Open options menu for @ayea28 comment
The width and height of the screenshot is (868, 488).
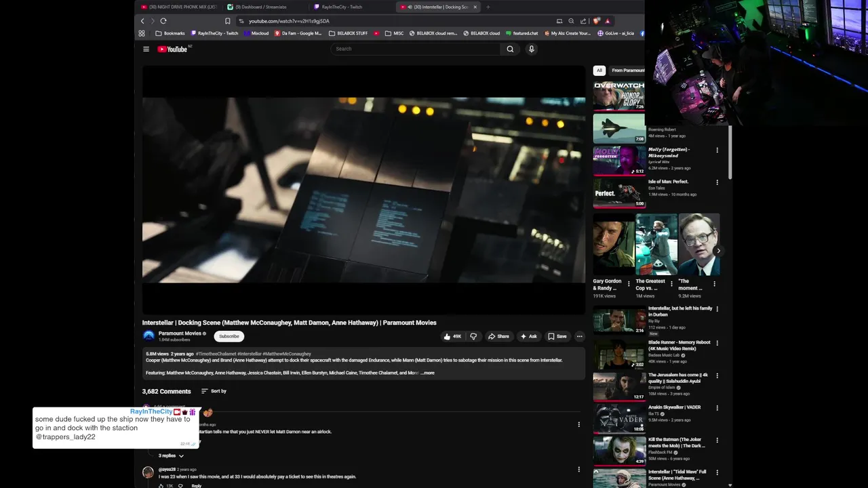pyautogui.click(x=578, y=470)
